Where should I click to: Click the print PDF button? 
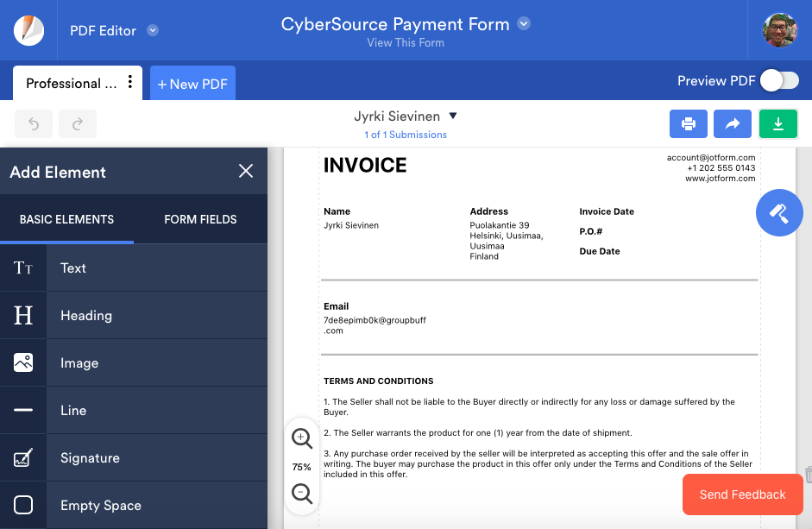(689, 124)
